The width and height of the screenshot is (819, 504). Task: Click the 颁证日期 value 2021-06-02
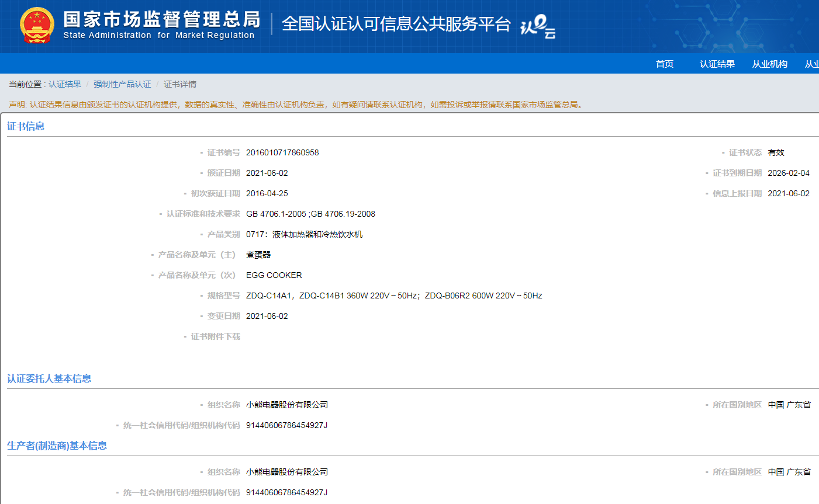pyautogui.click(x=267, y=173)
